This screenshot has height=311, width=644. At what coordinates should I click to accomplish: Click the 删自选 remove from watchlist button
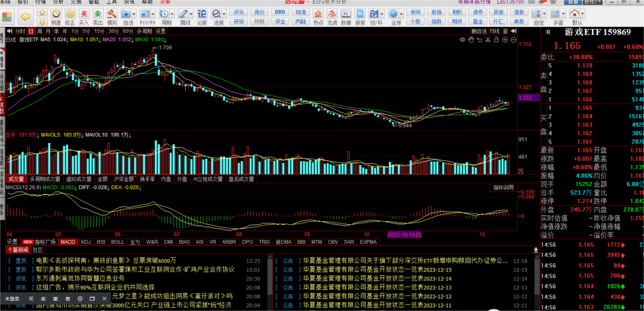tap(479, 31)
